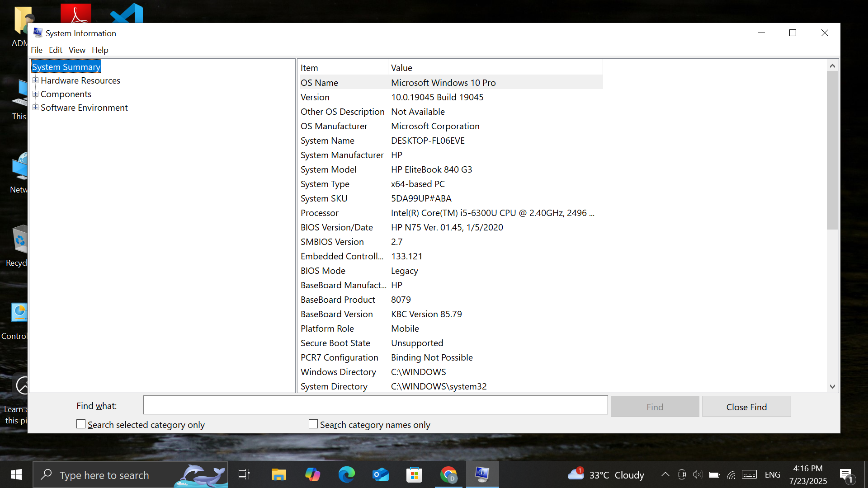Image resolution: width=868 pixels, height=488 pixels.
Task: Enable Search category names only checkbox
Action: (x=313, y=424)
